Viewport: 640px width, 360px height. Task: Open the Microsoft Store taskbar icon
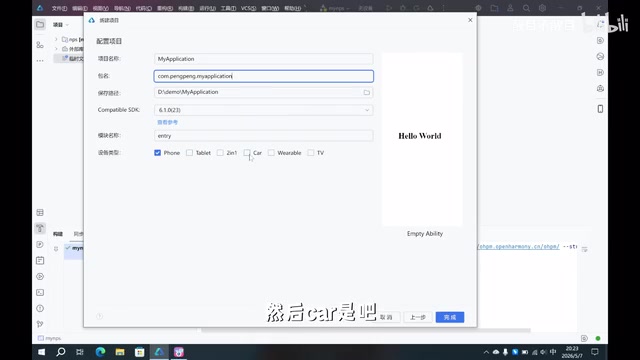140,352
